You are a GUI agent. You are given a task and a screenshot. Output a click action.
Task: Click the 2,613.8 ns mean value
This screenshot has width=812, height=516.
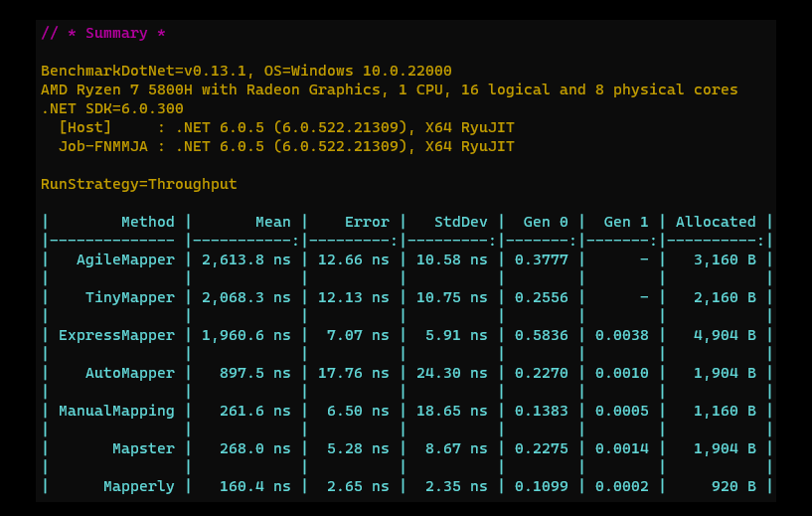(245, 259)
